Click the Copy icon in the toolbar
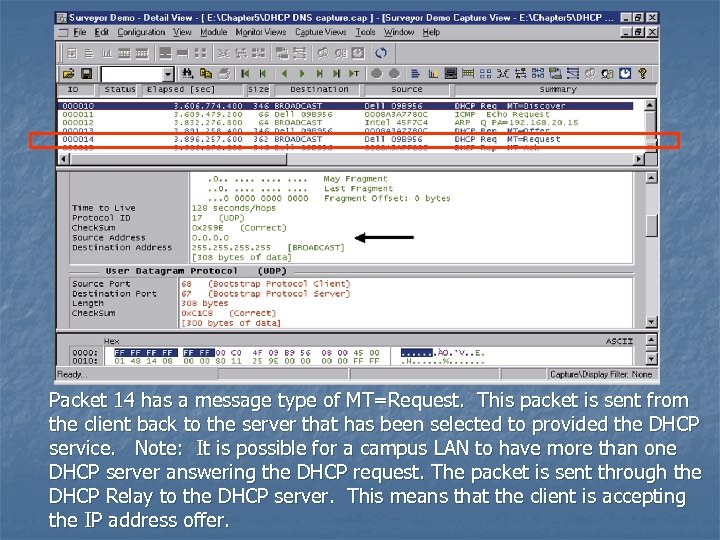 [x=205, y=73]
